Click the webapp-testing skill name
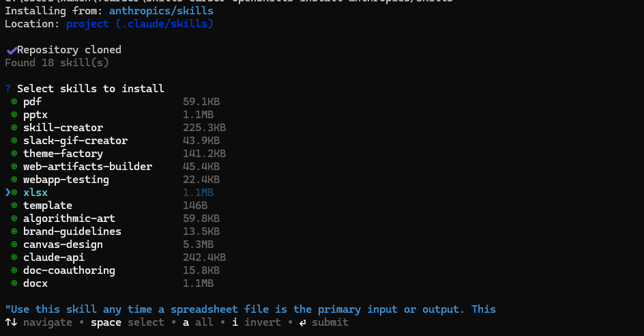 coord(65,180)
